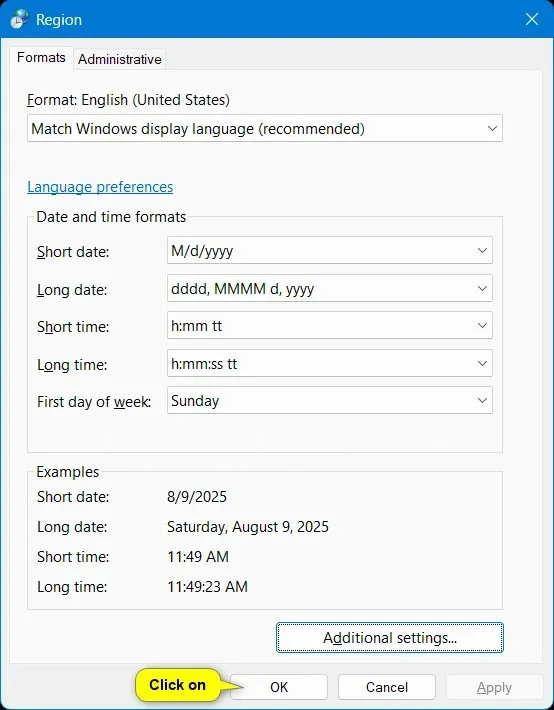Click the Apply button
Image resolution: width=554 pixels, height=710 pixels.
(x=494, y=688)
